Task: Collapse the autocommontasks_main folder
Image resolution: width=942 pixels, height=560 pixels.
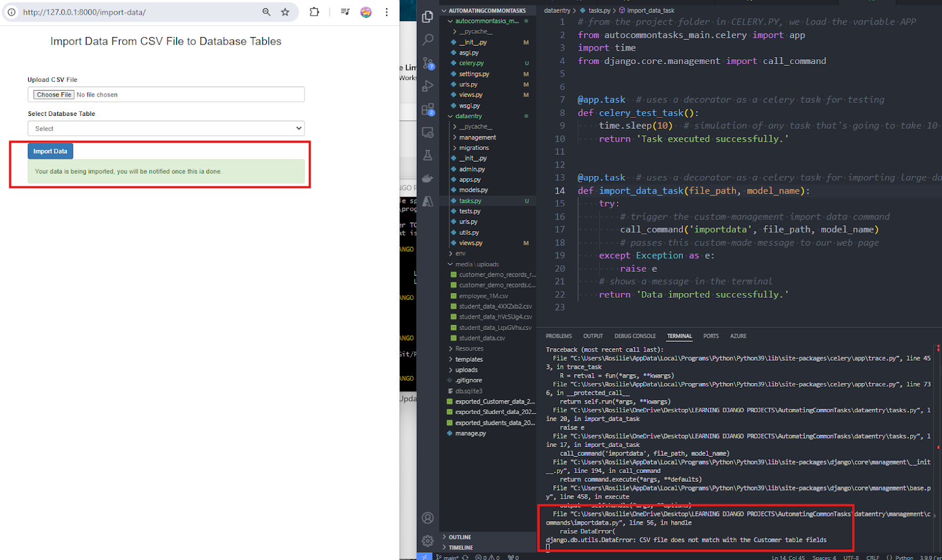Action: click(x=487, y=21)
